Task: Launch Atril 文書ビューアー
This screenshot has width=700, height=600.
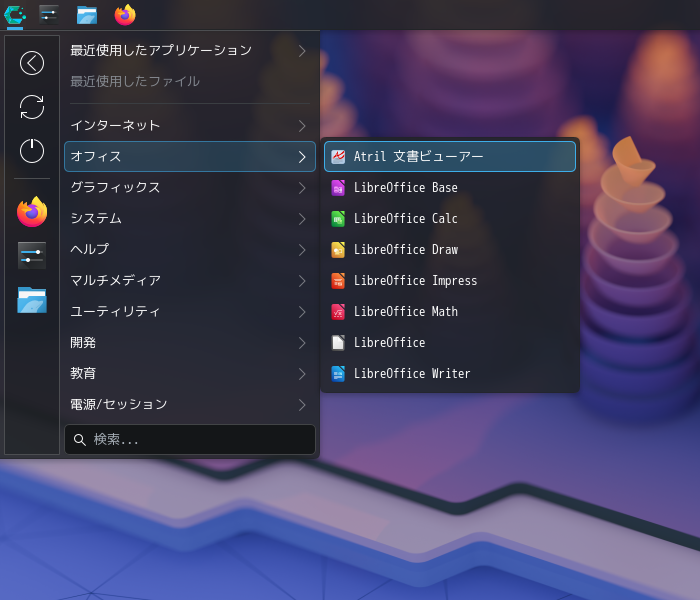Action: point(450,157)
